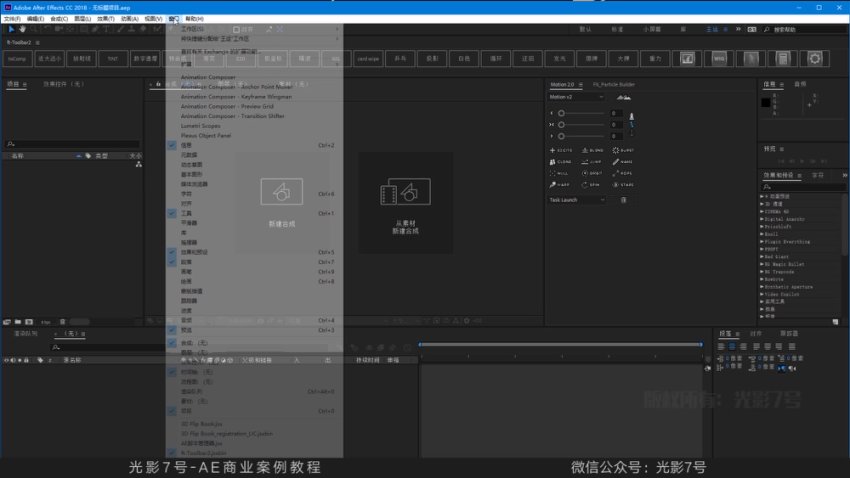The width and height of the screenshot is (850, 478).
Task: Select the Selection arrow tool
Action: tap(11, 29)
